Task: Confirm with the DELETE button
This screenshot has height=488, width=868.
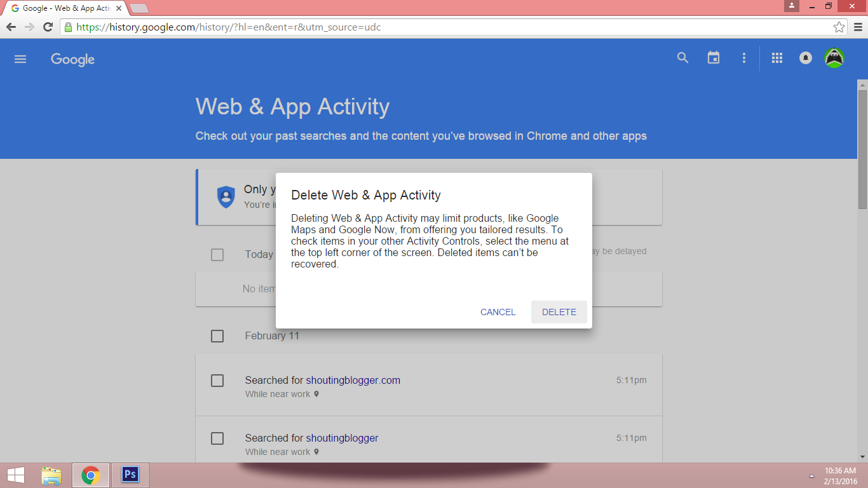Action: (x=559, y=312)
